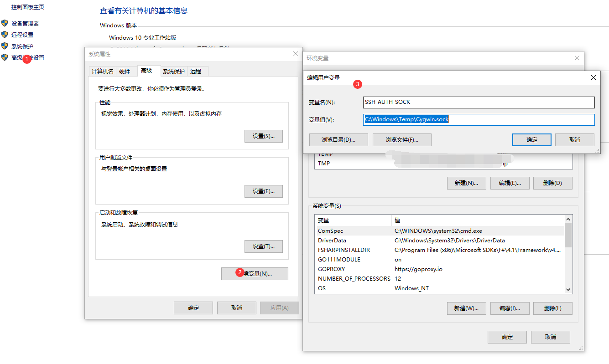Confirm 系统属性 dialog with 确定
Image resolution: width=609 pixels, height=364 pixels.
click(x=193, y=308)
